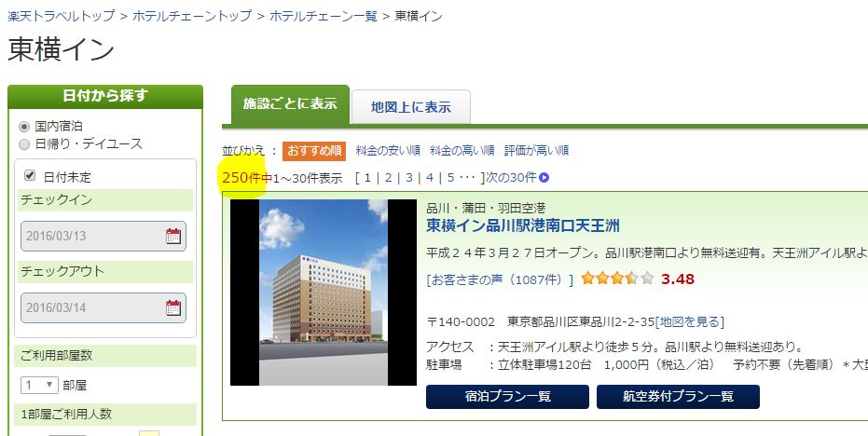
Task: Click the 品川・蒲田・羽田空港 area text
Action: coord(486,208)
